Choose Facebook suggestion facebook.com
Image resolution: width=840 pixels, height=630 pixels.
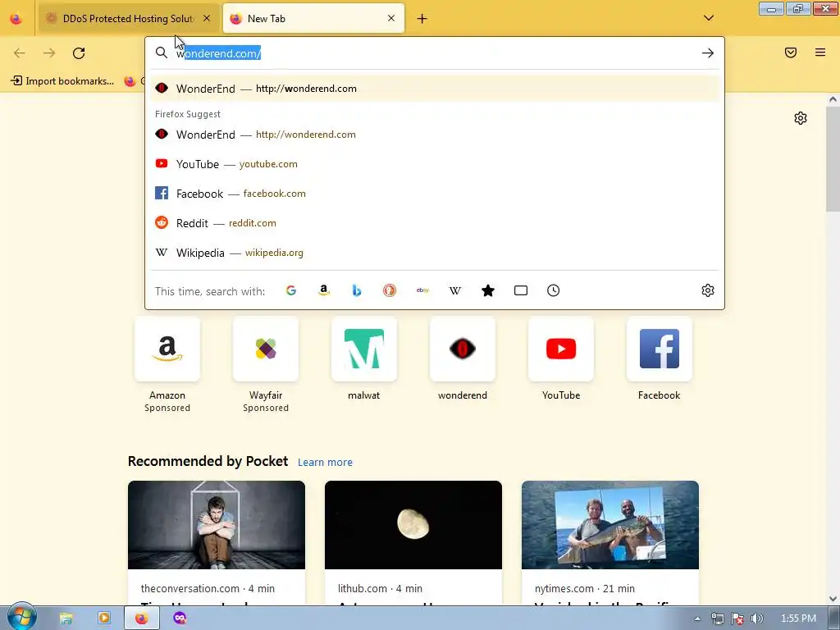[x=435, y=194]
